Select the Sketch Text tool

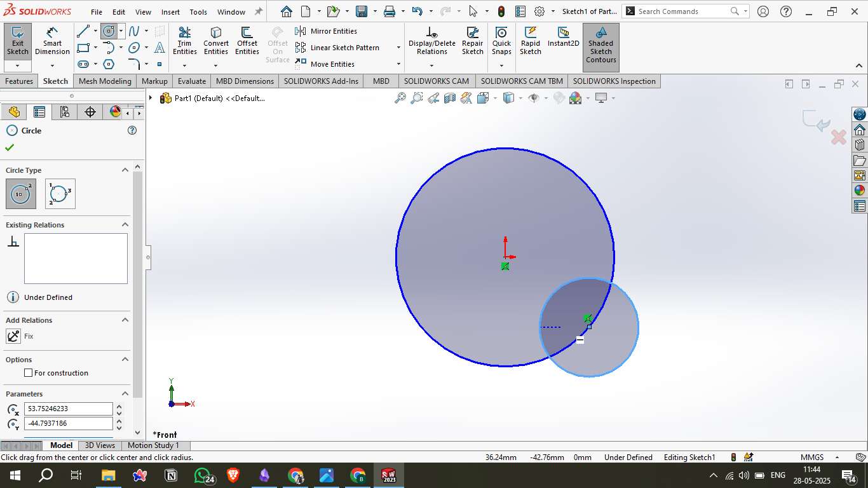tap(159, 48)
